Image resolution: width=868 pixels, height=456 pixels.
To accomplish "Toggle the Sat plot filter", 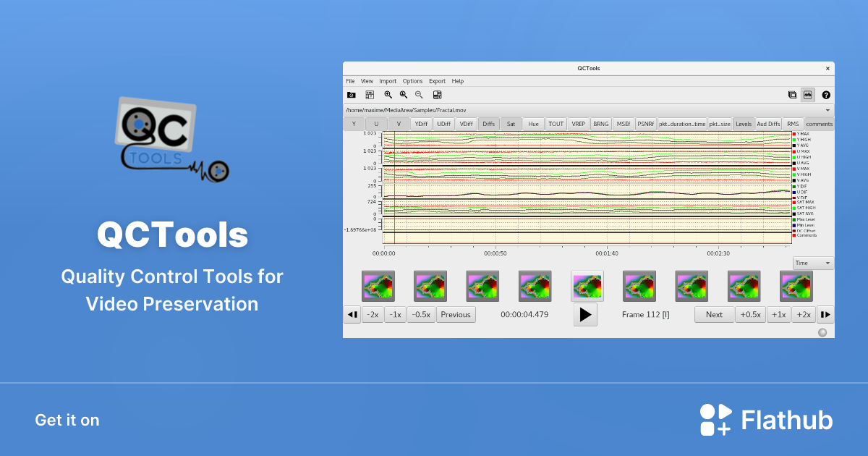I will pyautogui.click(x=511, y=123).
